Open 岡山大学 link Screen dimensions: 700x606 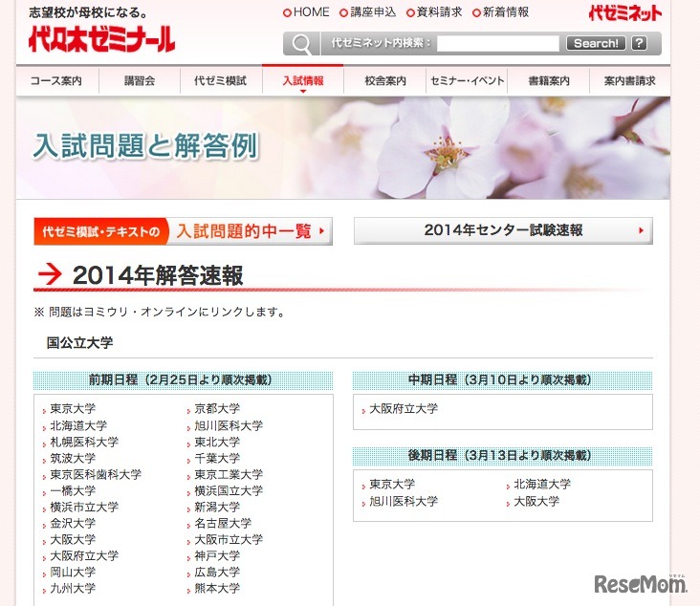coord(73,572)
